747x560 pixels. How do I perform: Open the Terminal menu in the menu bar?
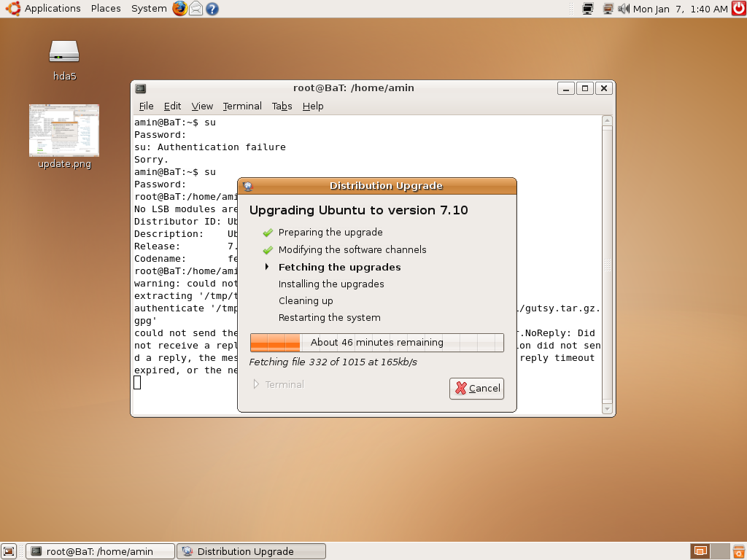click(x=242, y=106)
